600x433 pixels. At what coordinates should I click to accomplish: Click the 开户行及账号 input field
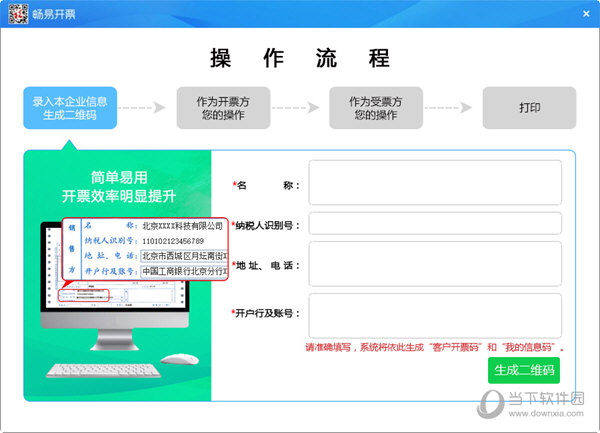435,316
